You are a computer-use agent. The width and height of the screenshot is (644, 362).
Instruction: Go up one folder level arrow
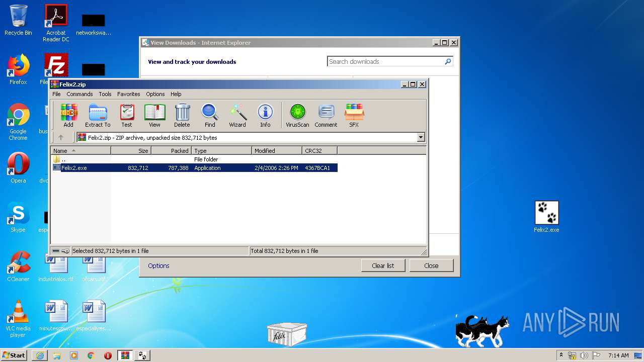point(61,137)
